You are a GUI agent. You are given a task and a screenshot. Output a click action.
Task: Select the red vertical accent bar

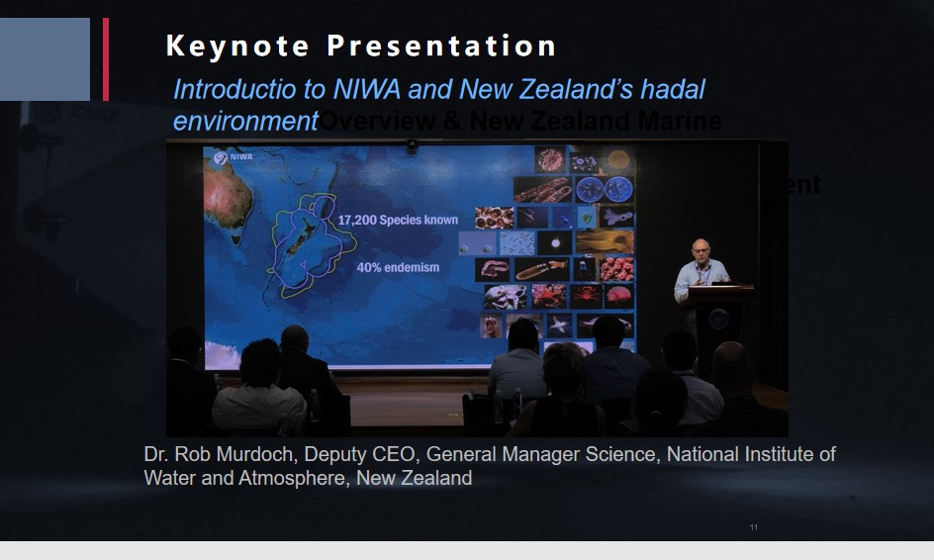click(x=106, y=59)
